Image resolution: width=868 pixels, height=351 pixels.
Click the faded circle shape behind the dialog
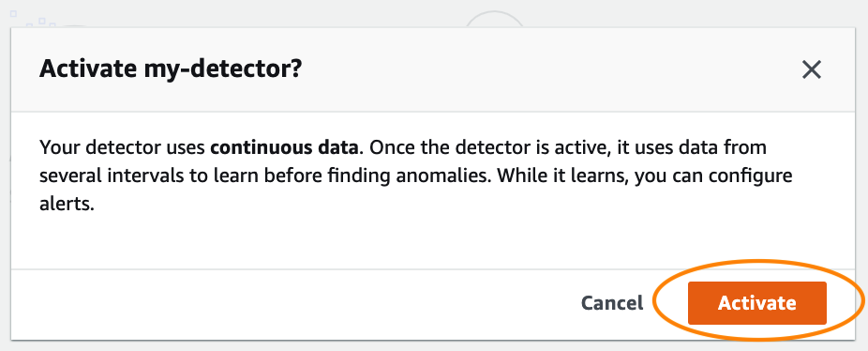[x=494, y=19]
